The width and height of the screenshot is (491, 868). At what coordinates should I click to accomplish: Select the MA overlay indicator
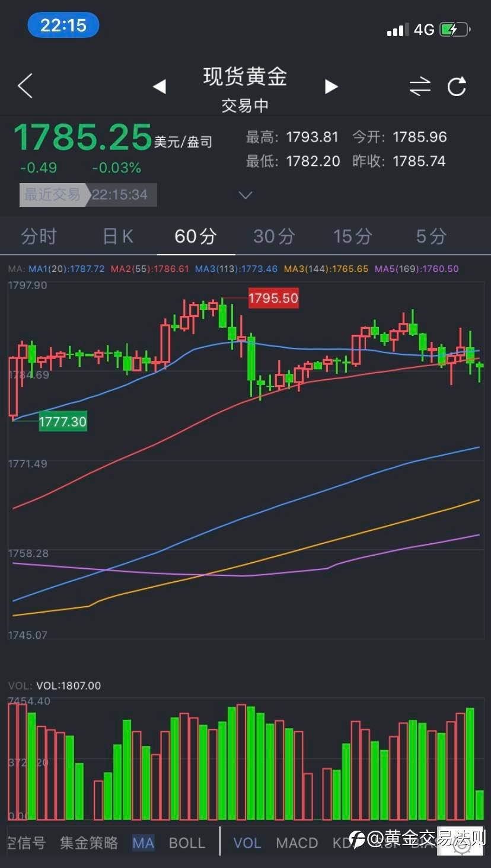coord(143,843)
